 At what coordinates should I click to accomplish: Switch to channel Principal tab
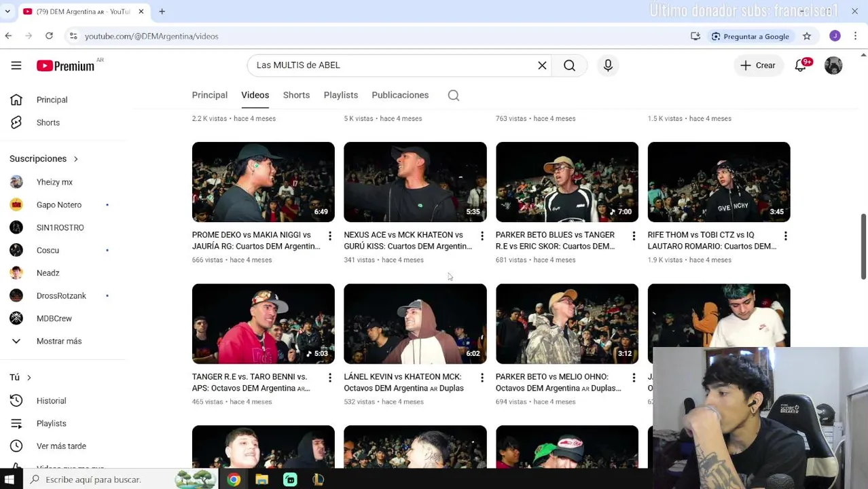click(209, 95)
